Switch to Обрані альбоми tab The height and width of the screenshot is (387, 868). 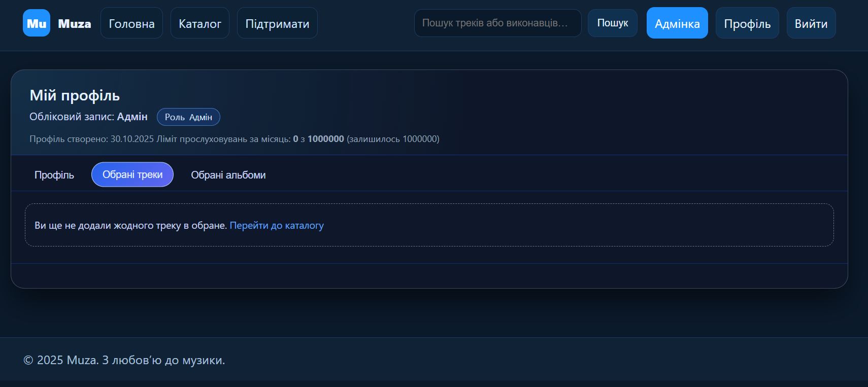coord(228,174)
